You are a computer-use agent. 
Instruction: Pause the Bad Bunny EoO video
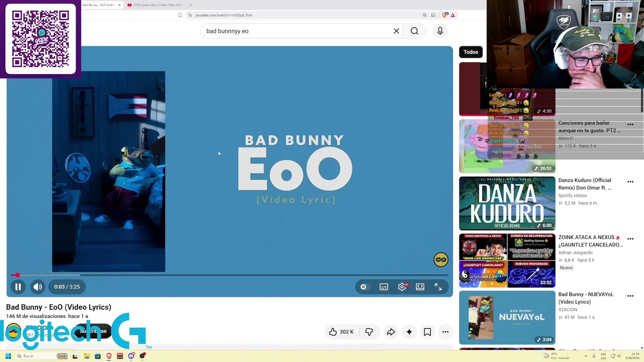click(18, 287)
